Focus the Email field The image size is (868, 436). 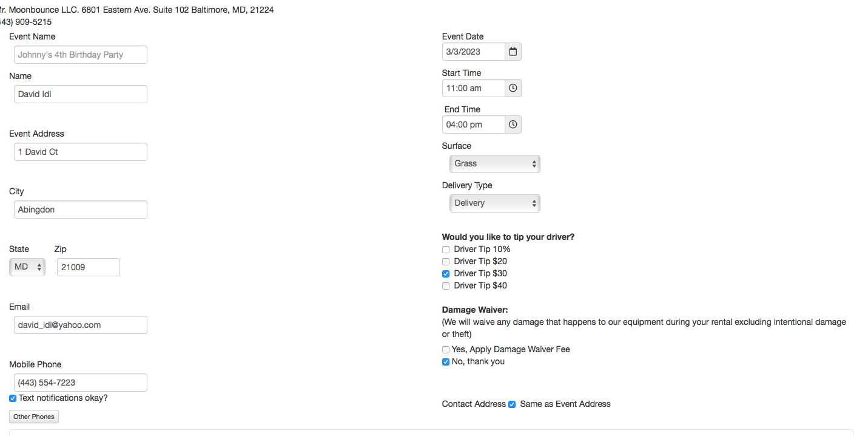80,325
